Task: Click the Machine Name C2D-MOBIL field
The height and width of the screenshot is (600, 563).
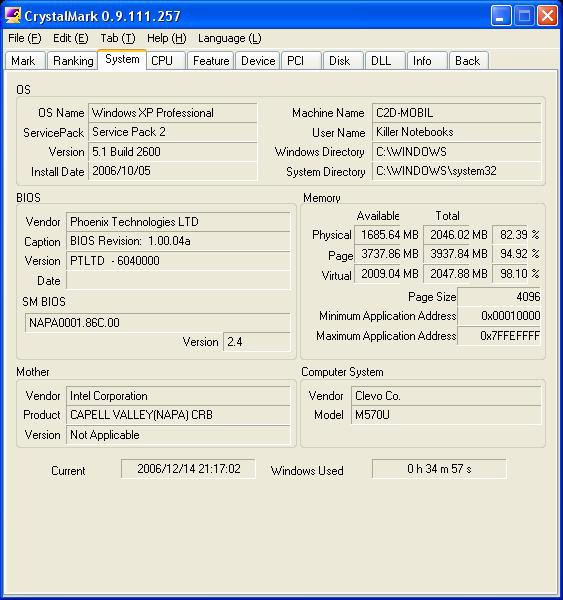Action: [x=457, y=113]
